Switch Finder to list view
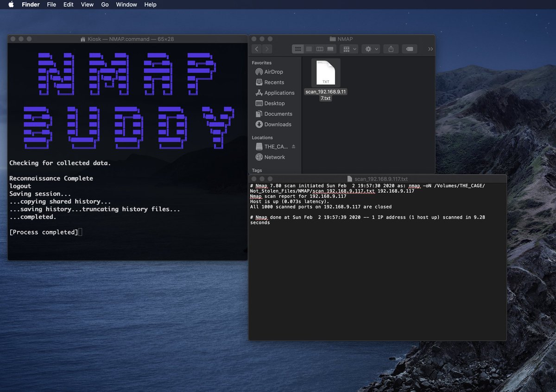Image resolution: width=556 pixels, height=392 pixels. [x=309, y=49]
